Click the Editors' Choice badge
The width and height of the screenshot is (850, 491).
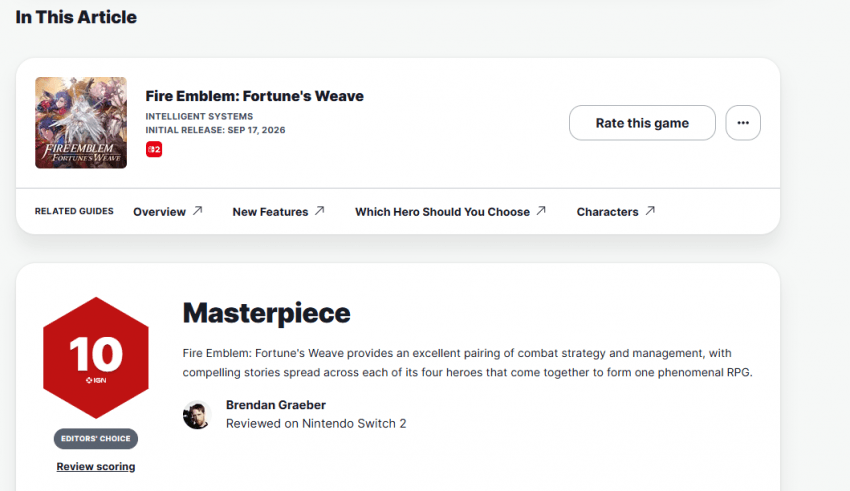click(x=96, y=438)
